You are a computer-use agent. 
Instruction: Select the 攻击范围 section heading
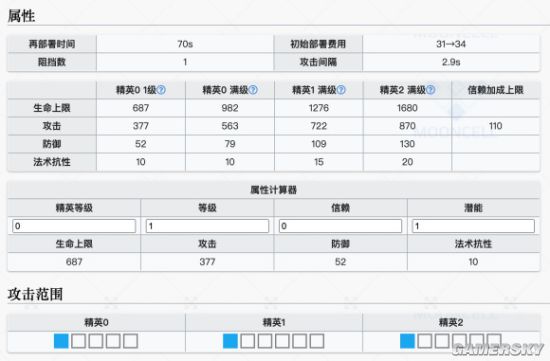click(35, 294)
